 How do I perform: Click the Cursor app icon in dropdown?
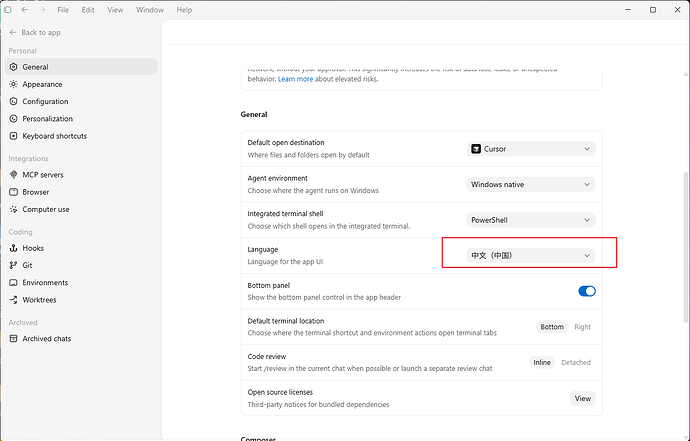[476, 149]
